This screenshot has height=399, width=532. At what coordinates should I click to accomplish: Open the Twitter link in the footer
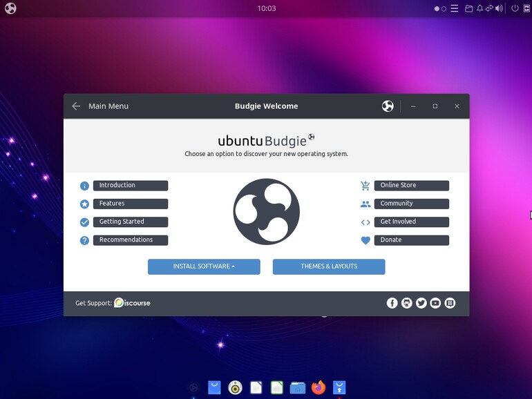(x=421, y=303)
